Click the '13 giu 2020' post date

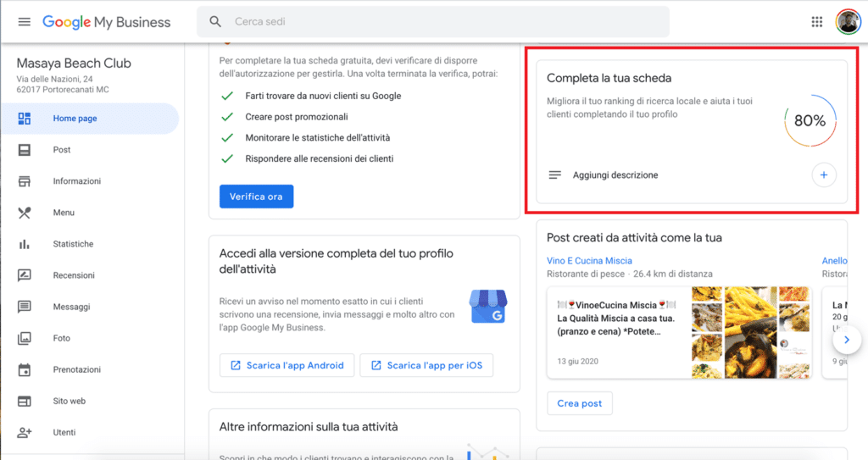[577, 362]
